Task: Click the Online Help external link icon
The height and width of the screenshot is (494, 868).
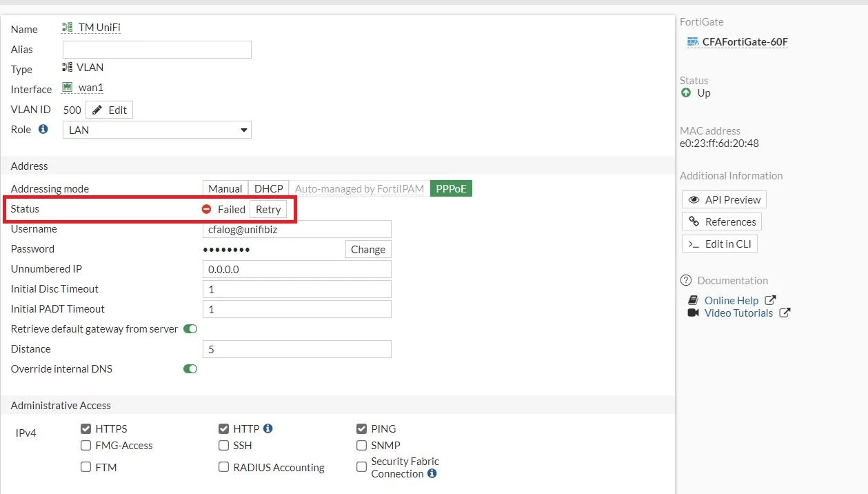Action: tap(771, 300)
